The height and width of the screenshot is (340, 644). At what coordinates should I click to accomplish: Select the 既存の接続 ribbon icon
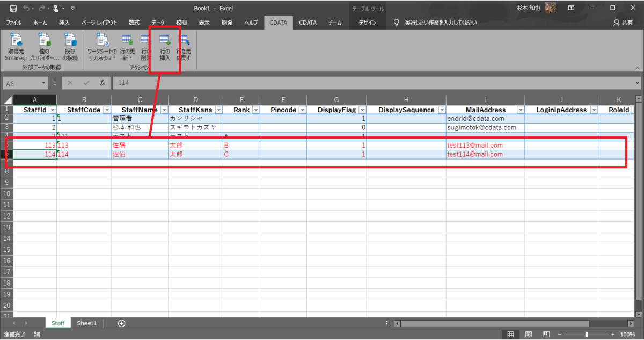coord(70,47)
